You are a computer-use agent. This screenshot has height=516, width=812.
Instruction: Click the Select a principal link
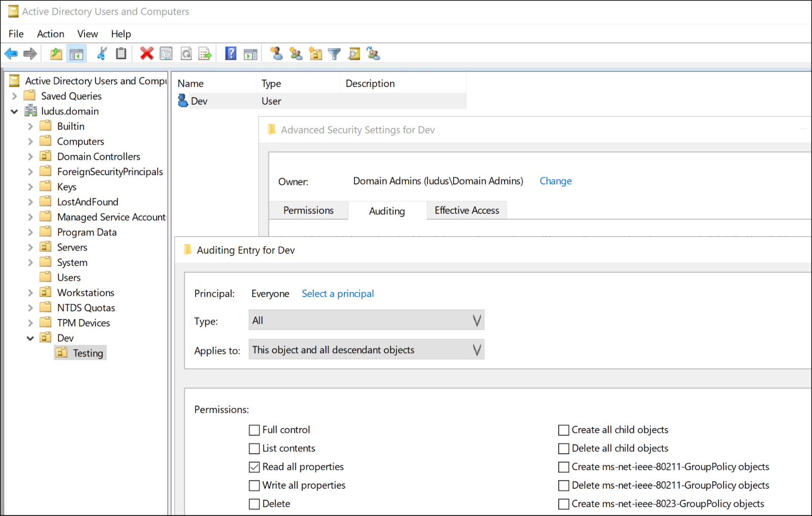click(338, 294)
